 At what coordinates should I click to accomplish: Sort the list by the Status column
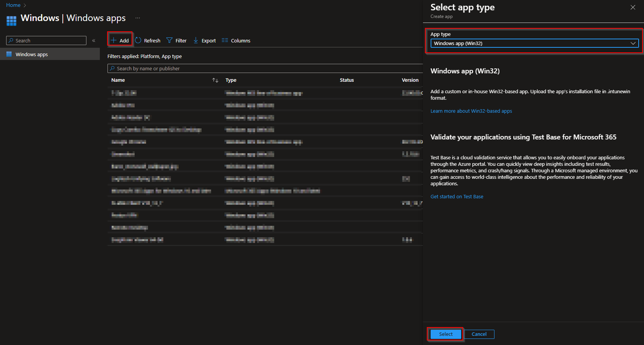pos(346,80)
